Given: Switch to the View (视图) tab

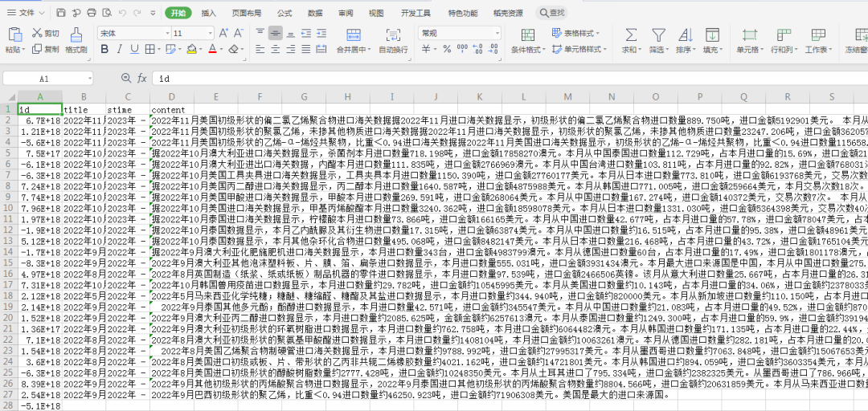Looking at the screenshot, I should click(376, 14).
